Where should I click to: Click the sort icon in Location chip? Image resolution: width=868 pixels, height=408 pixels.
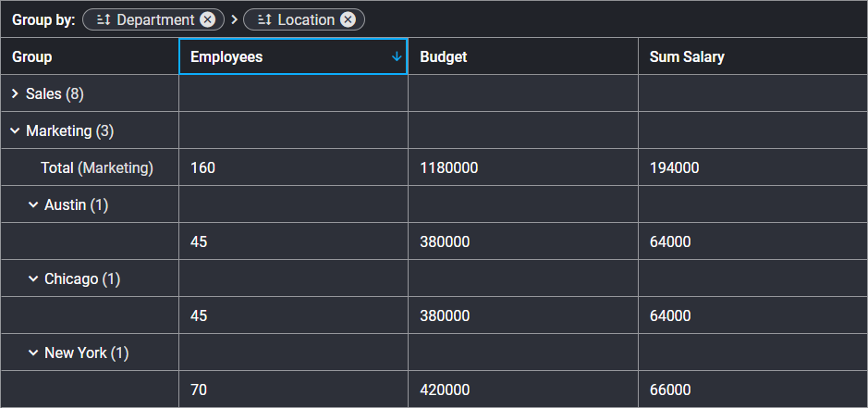264,20
